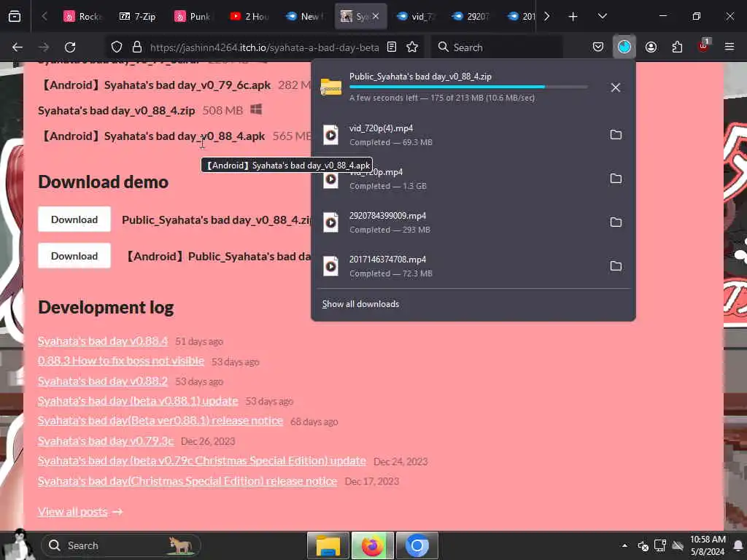747x560 pixels.
Task: Click Syahata's bad day_v0_88_4.zip file name
Action: [117, 111]
